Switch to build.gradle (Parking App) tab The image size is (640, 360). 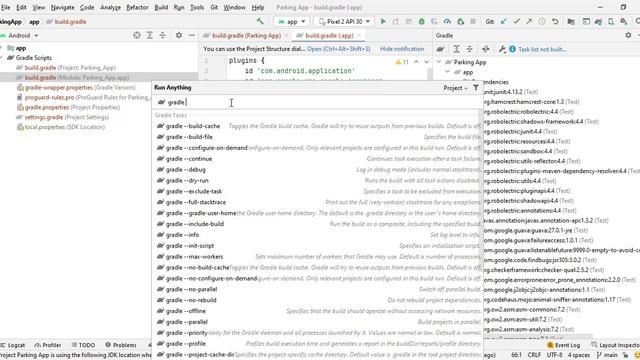tap(246, 36)
